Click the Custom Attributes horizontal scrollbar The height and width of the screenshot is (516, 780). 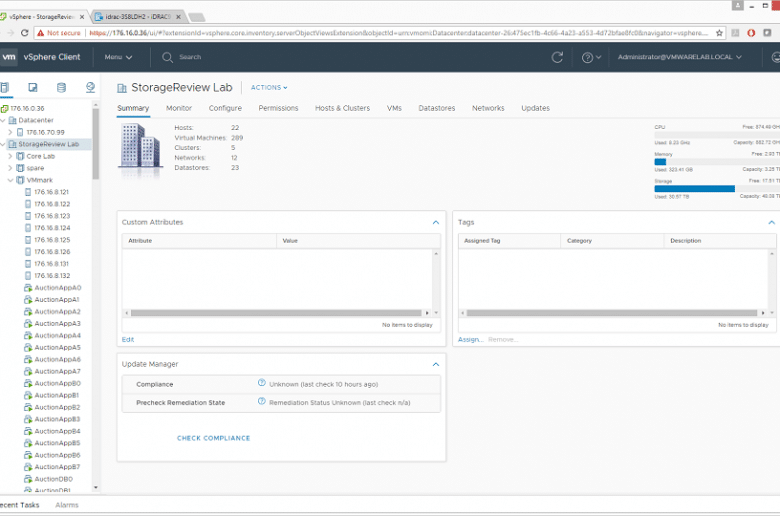tap(276, 313)
